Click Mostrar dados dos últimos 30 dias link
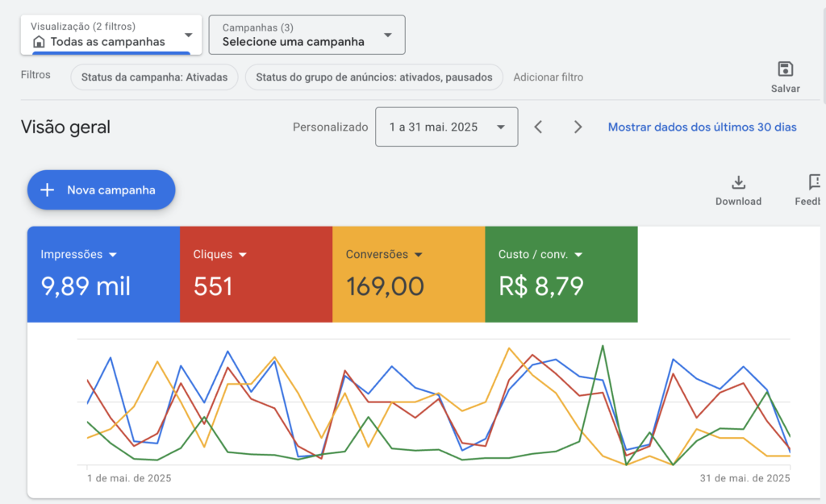This screenshot has width=826, height=504. click(x=703, y=127)
